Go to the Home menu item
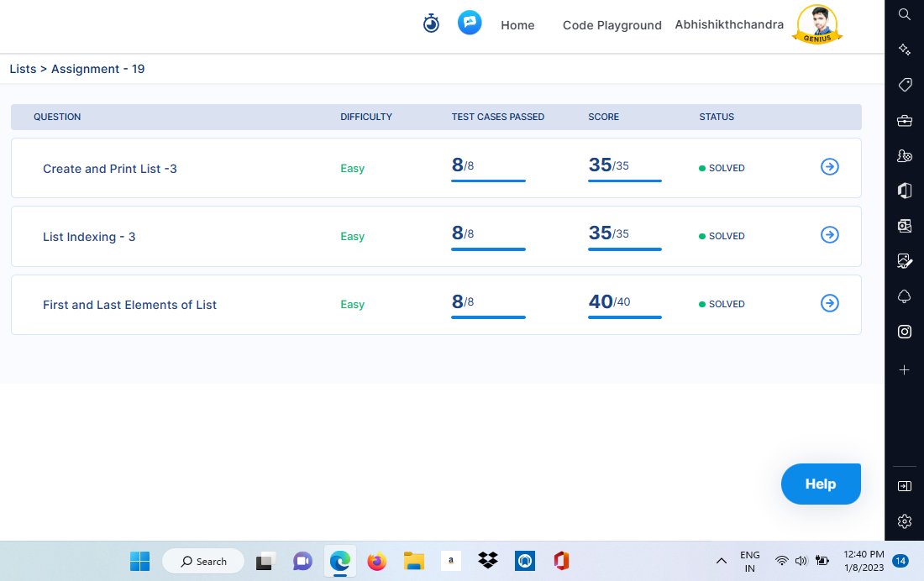Screen dimensions: 924x581 click(517, 25)
